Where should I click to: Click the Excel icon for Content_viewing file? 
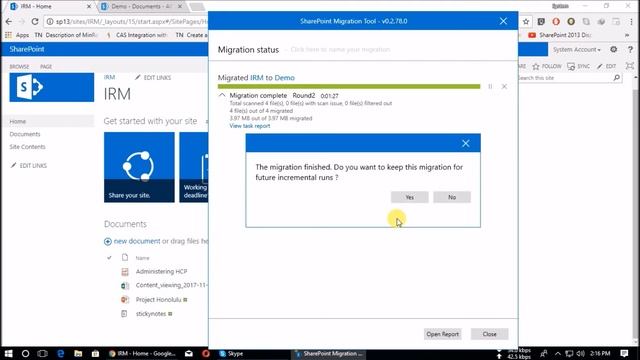click(125, 285)
